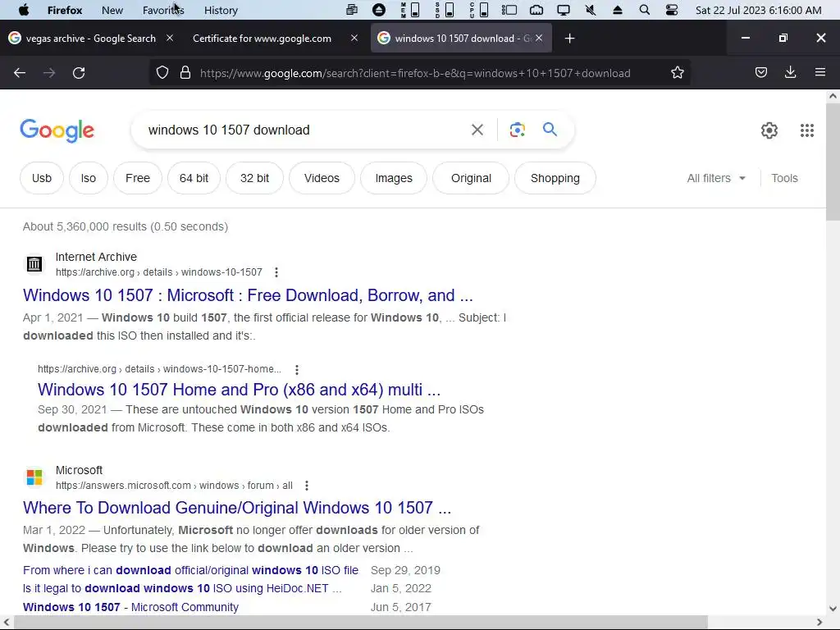Click the muted volume icon in menu bar
Viewport: 840px width, 630px height.
pyautogui.click(x=591, y=10)
